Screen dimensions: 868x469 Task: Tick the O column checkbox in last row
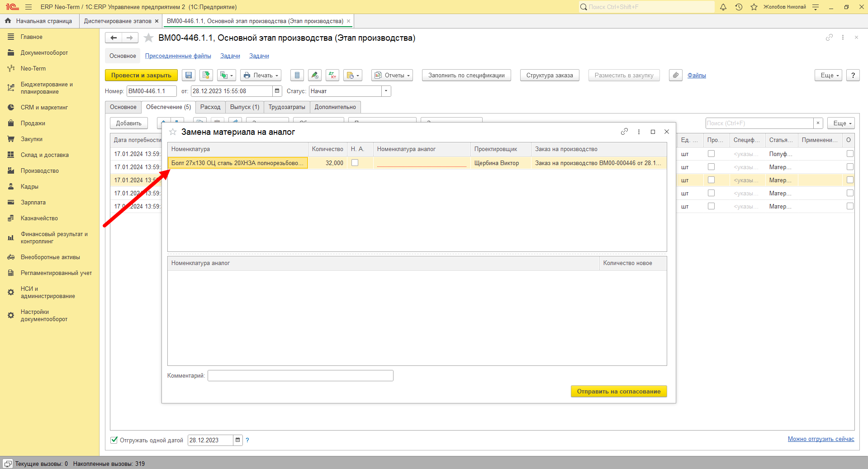coord(850,206)
